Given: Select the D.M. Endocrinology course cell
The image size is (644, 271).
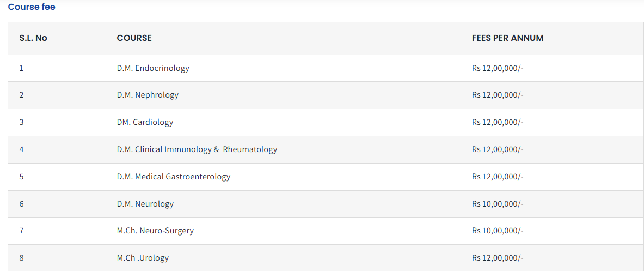Looking at the screenshot, I should pyautogui.click(x=153, y=68).
